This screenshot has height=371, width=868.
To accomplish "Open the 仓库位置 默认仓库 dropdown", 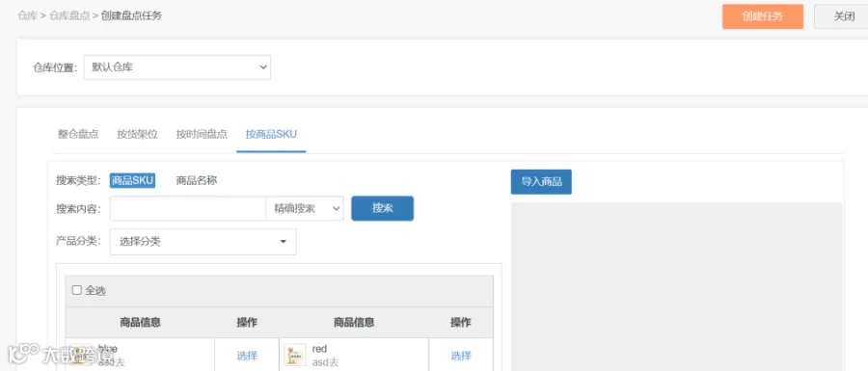I will pyautogui.click(x=177, y=66).
